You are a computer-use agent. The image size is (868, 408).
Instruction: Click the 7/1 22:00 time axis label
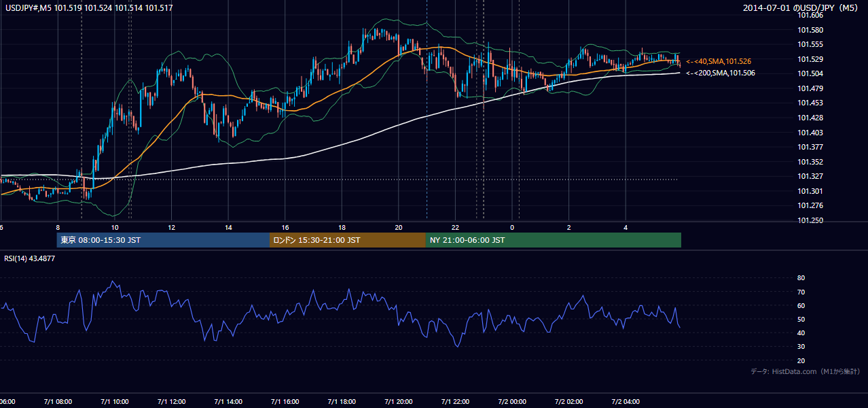coord(455,402)
